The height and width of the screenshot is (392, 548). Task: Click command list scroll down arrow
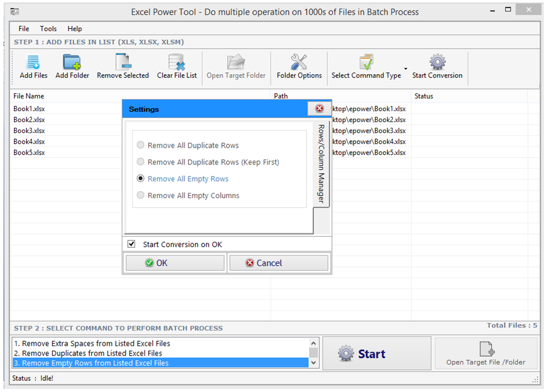click(x=313, y=362)
